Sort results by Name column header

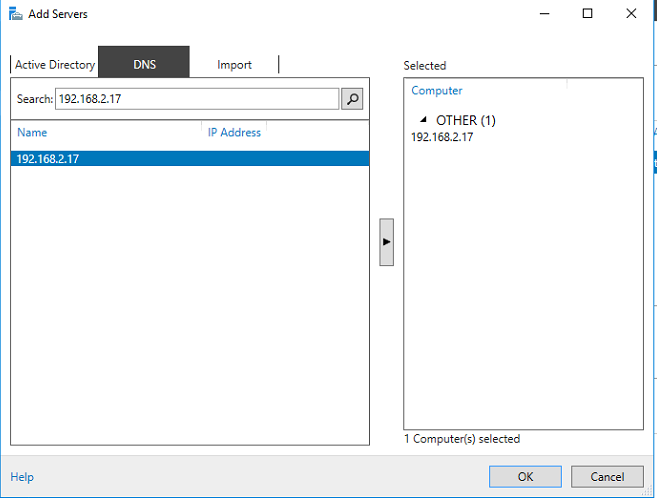tap(32, 132)
